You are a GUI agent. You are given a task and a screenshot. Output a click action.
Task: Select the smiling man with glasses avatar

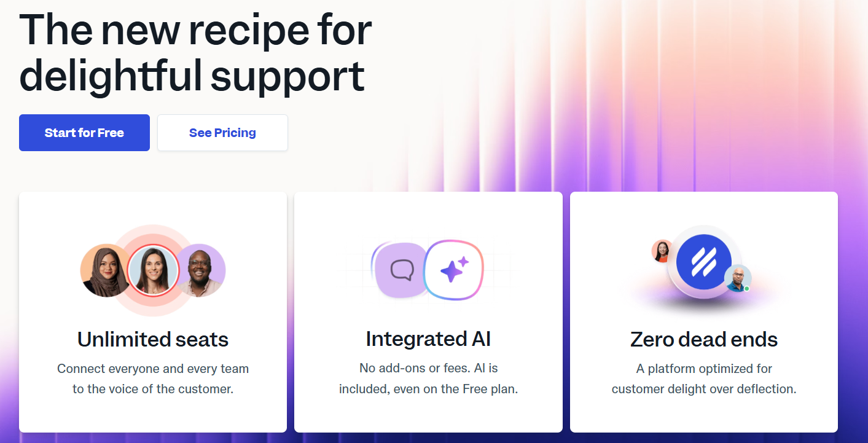pyautogui.click(x=201, y=270)
